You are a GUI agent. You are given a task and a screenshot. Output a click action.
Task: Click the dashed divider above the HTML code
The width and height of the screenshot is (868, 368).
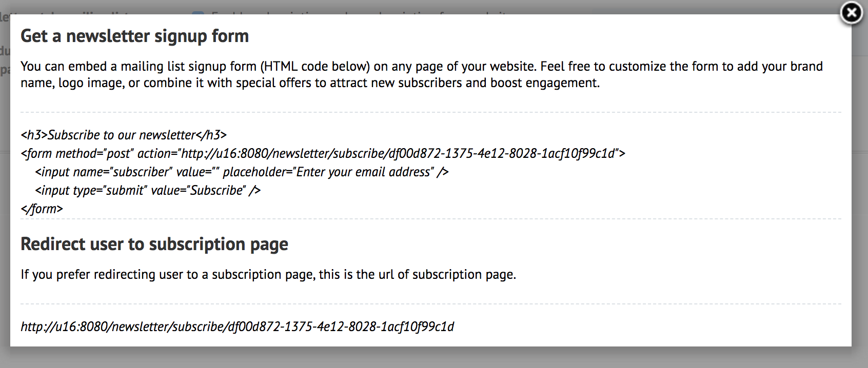click(431, 112)
